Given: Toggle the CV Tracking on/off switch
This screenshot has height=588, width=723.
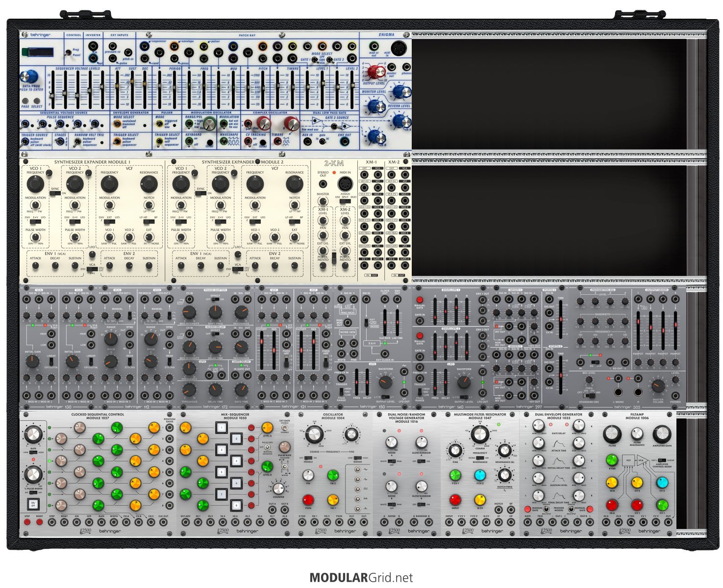Looking at the screenshot, I should pos(249,141).
